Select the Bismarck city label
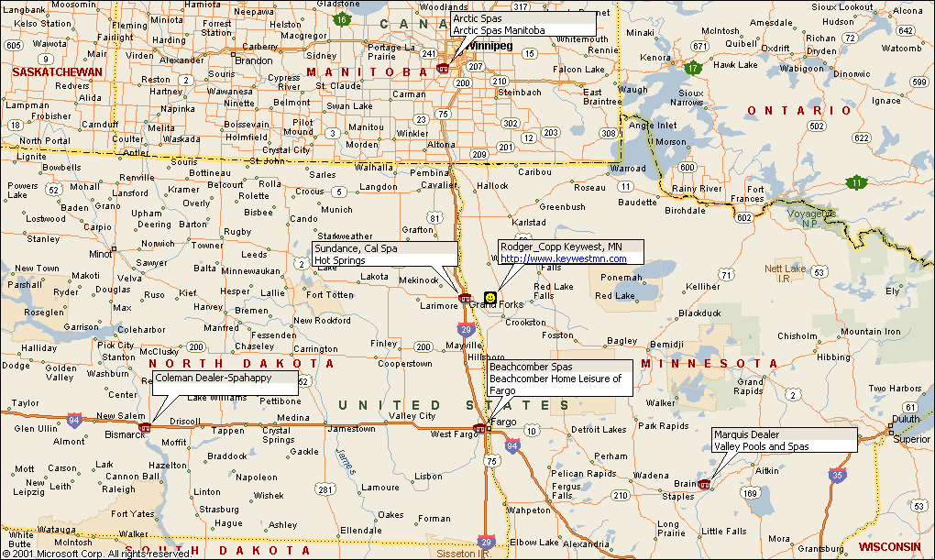The height and width of the screenshot is (560, 935). coord(125,434)
